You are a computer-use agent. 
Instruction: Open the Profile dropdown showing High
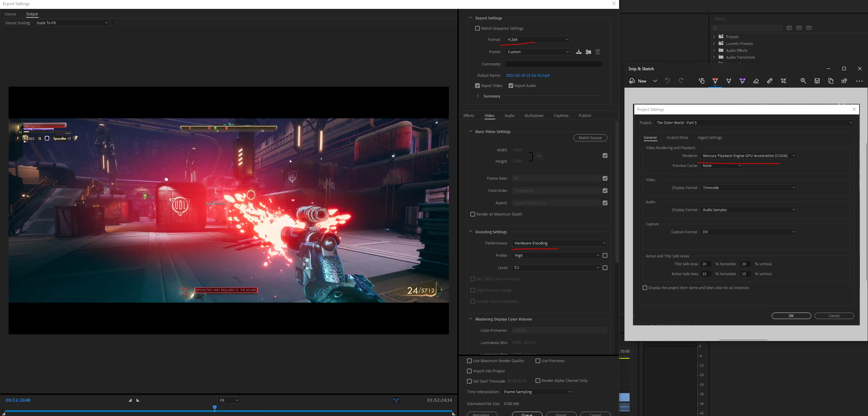pos(557,255)
